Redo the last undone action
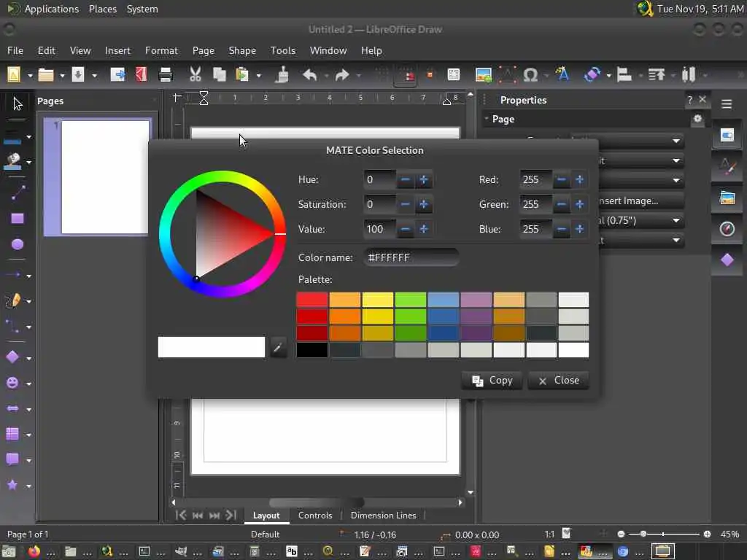This screenshot has height=560, width=747. pyautogui.click(x=343, y=75)
